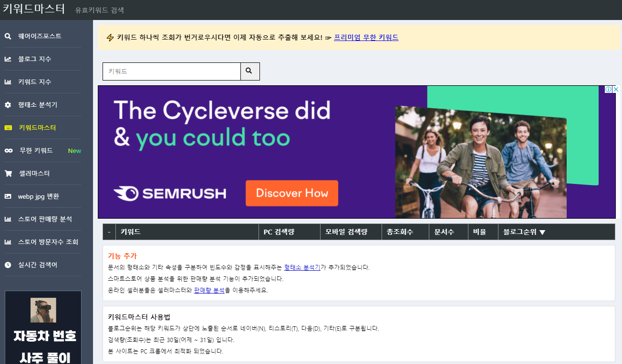Click the 키워드 search input field
622x364 pixels.
point(172,71)
